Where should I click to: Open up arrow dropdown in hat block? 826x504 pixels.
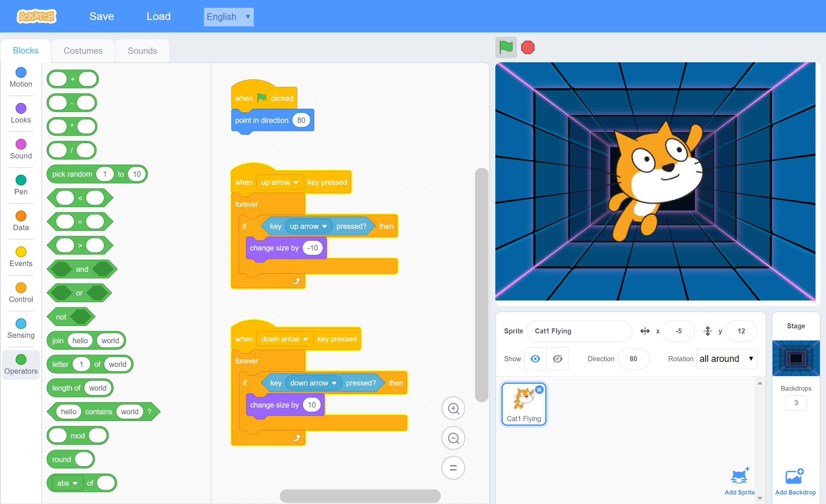[x=280, y=182]
